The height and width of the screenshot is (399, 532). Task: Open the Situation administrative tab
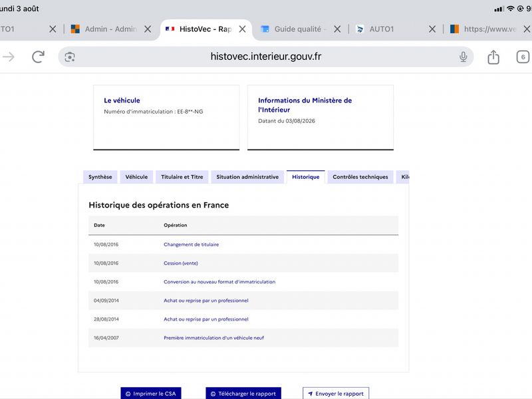coord(247,177)
